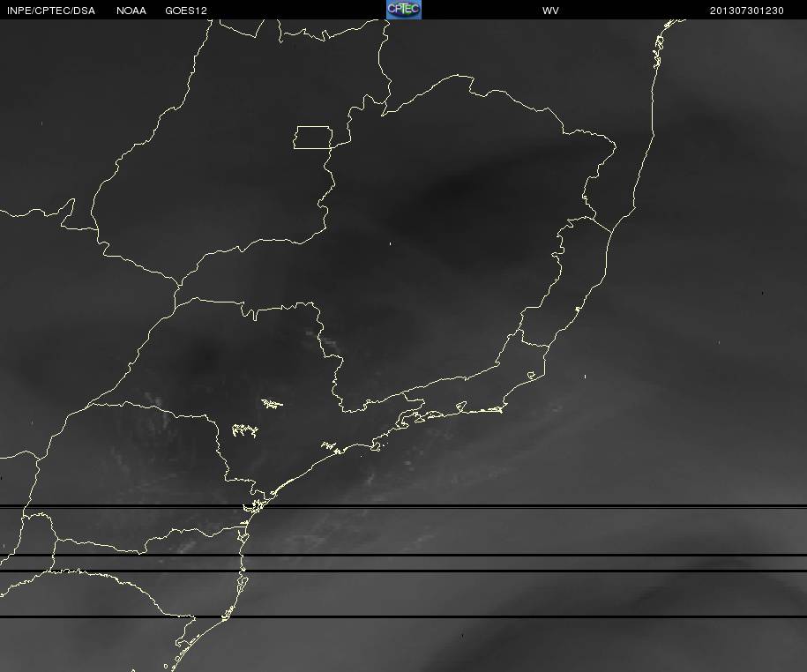Click the GOES12 satellite label

pos(186,11)
